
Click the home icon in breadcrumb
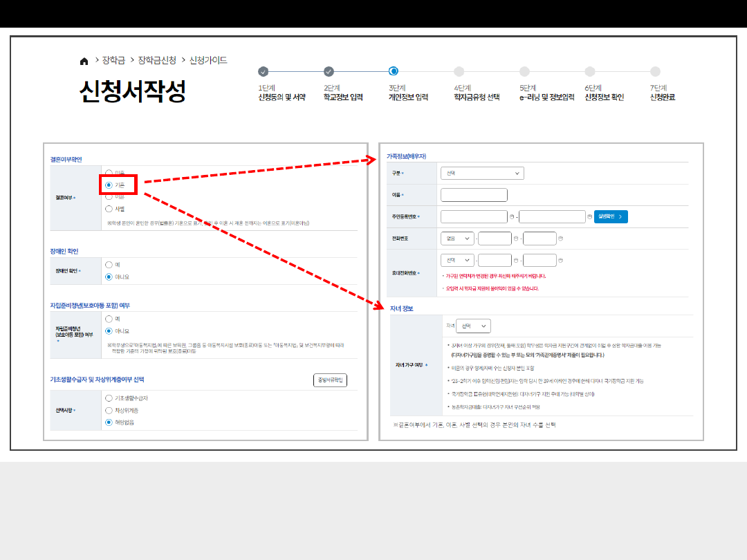(84, 61)
